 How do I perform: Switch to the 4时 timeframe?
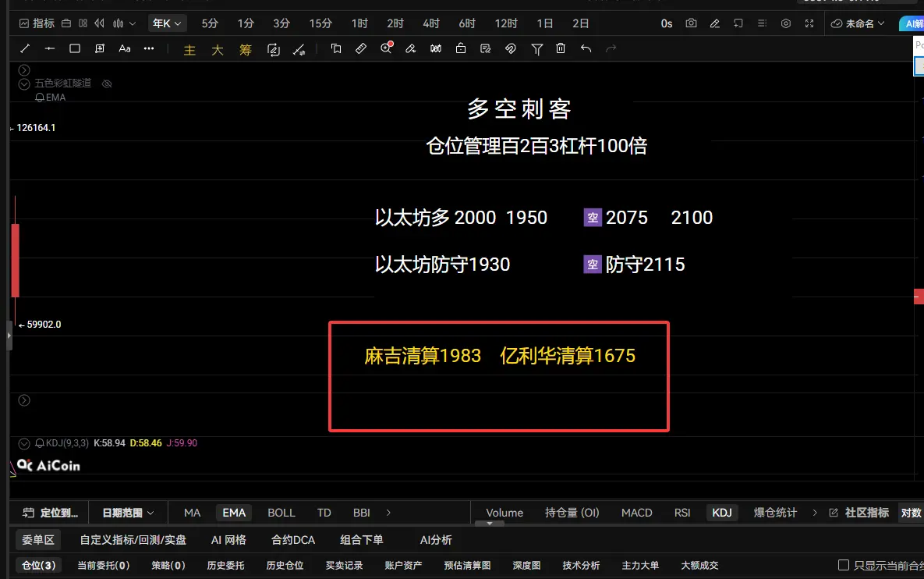click(x=430, y=23)
